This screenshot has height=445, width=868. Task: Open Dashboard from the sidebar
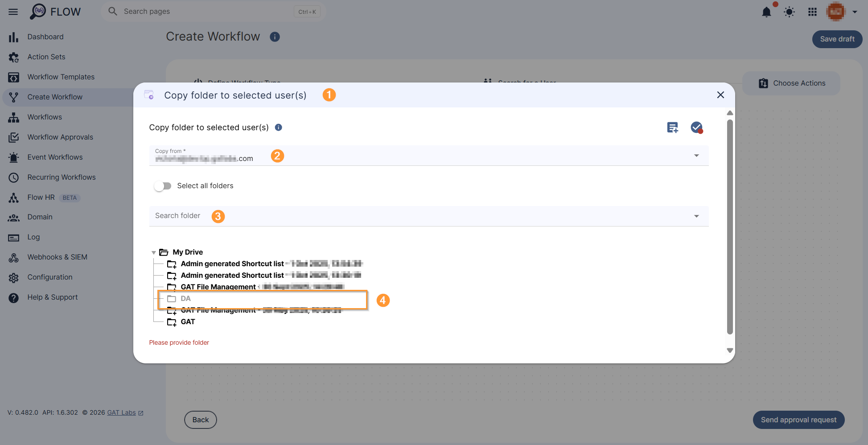45,37
